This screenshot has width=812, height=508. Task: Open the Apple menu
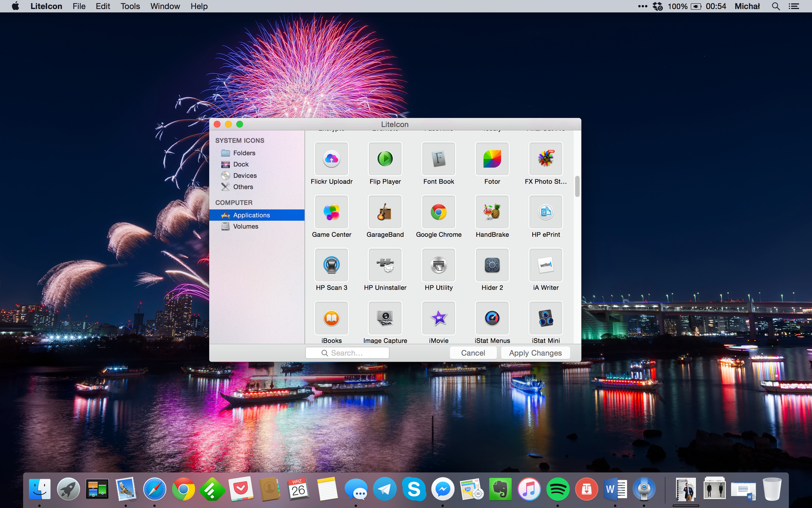pyautogui.click(x=16, y=6)
